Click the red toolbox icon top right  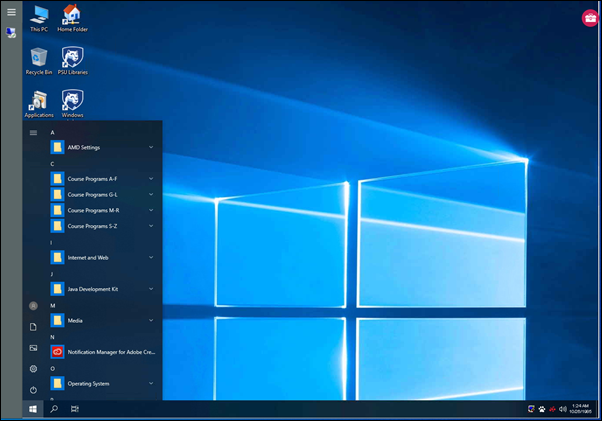tap(590, 18)
